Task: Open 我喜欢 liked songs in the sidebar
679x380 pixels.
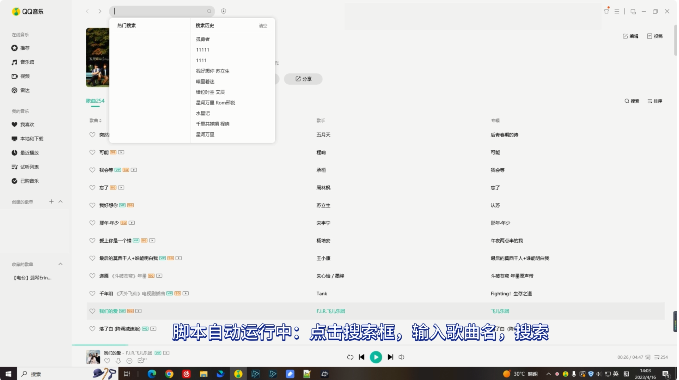Action: (23, 125)
